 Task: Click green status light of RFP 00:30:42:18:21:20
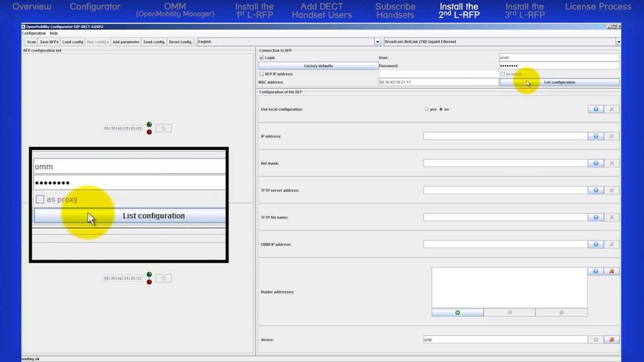(x=149, y=125)
